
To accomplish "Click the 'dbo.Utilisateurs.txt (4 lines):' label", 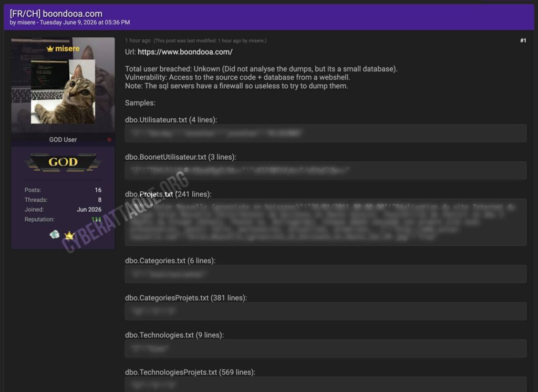I will [171, 120].
